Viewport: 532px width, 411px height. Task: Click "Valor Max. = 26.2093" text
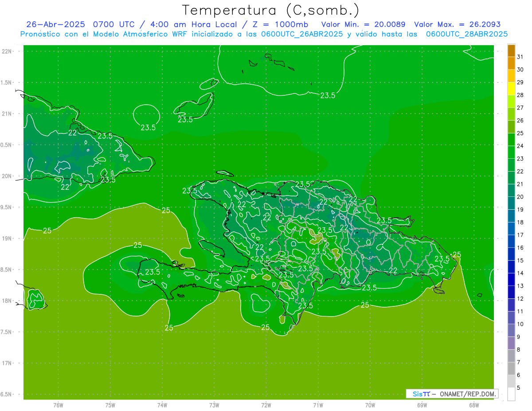457,24
